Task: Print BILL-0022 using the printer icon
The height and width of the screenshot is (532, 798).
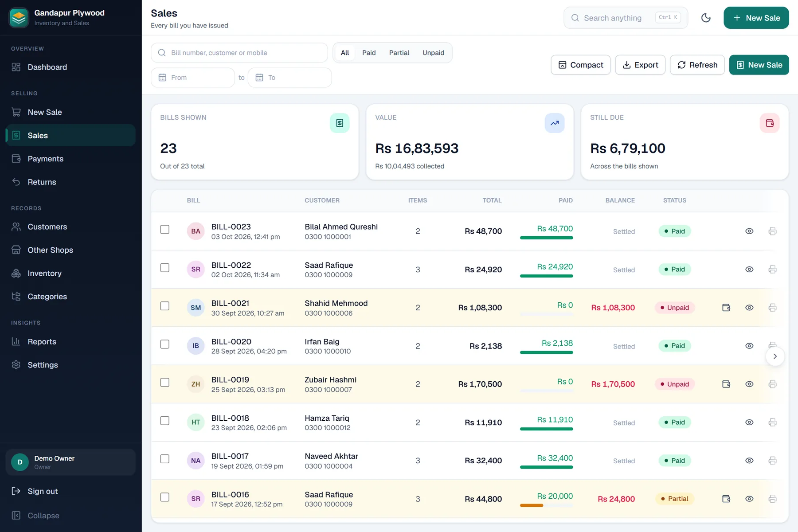Action: tap(772, 269)
